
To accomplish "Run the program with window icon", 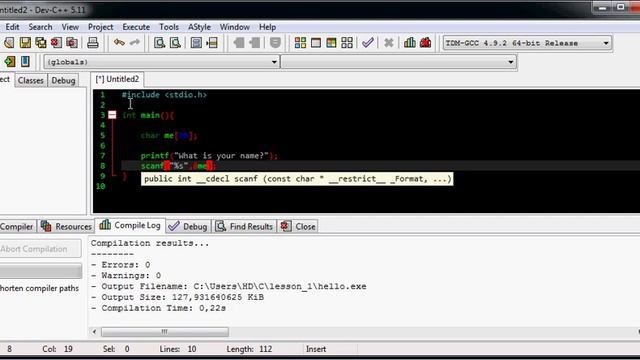I will [x=316, y=42].
